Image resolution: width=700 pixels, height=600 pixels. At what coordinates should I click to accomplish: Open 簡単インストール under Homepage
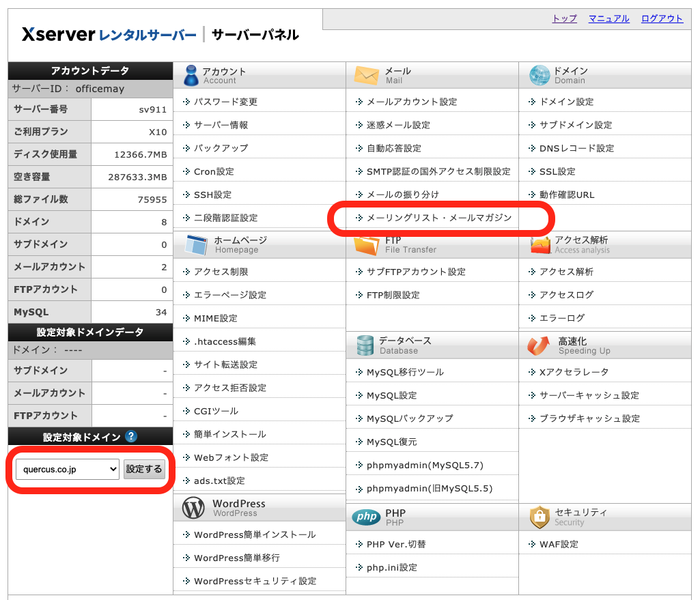click(230, 434)
